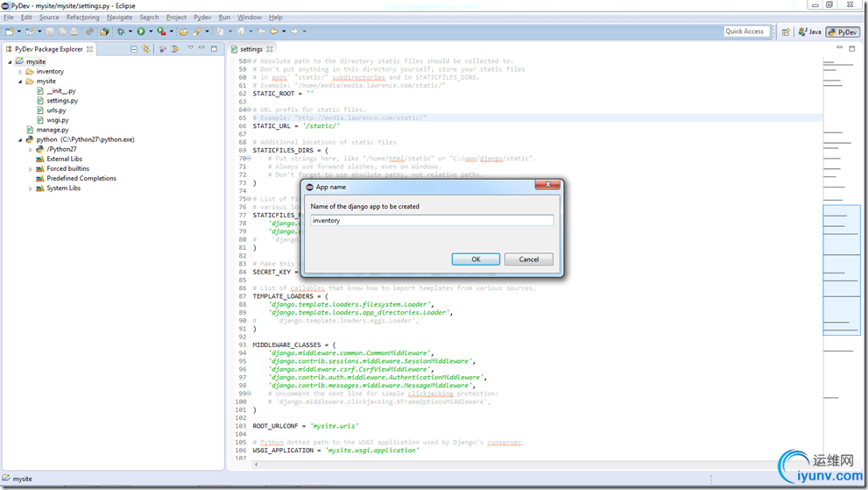The height and width of the screenshot is (490, 868).
Task: Open the Package Explorer View Menu triangle
Action: (190, 48)
